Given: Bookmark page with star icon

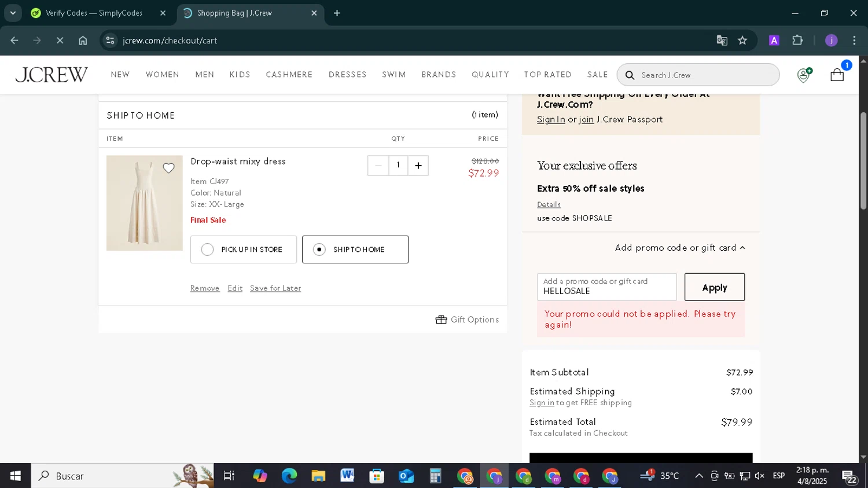Looking at the screenshot, I should (x=742, y=41).
